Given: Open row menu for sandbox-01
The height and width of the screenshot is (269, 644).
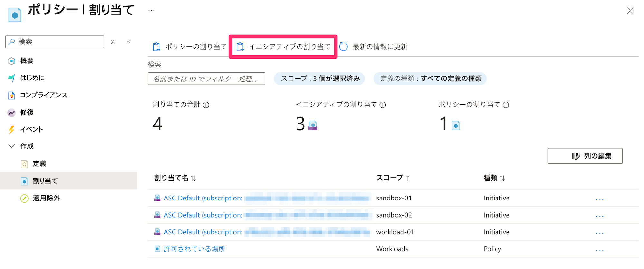Looking at the screenshot, I should click(600, 199).
